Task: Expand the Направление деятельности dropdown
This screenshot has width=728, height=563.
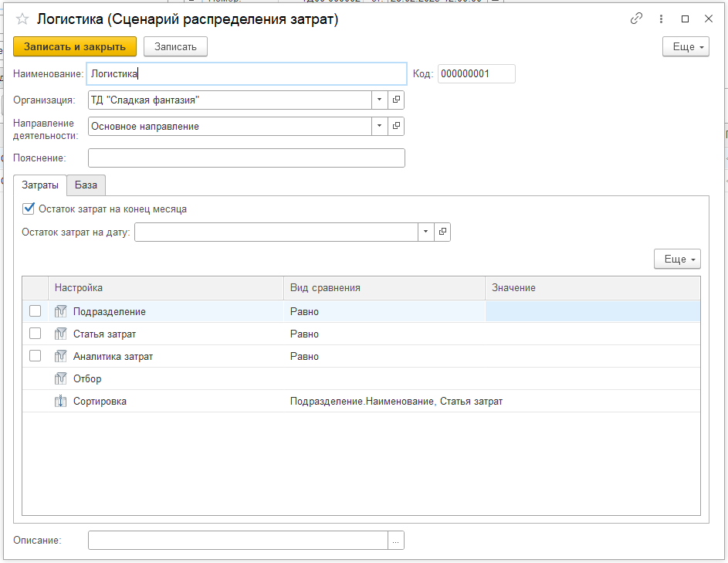Action: pos(379,126)
